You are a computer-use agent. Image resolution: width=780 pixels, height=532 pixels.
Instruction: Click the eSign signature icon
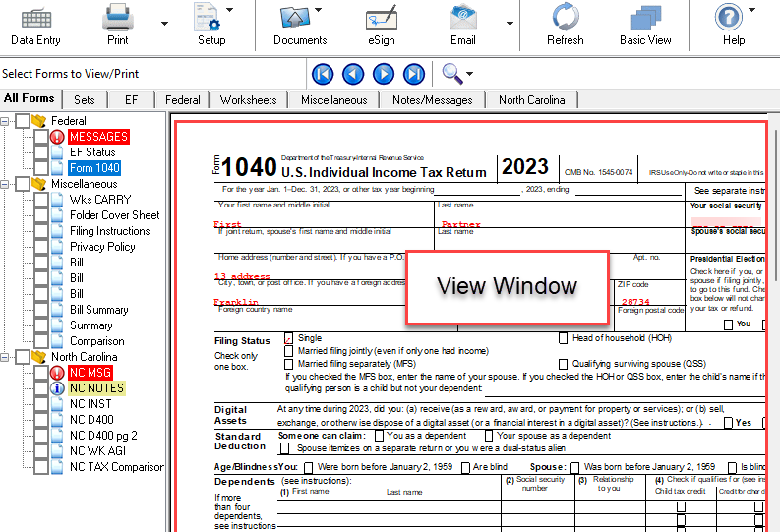(381, 18)
